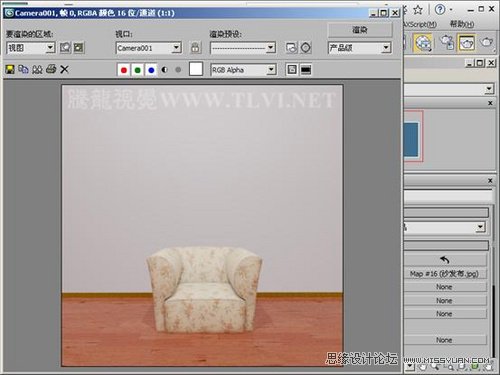Close the Camera001 rendered frame window

tap(395, 13)
